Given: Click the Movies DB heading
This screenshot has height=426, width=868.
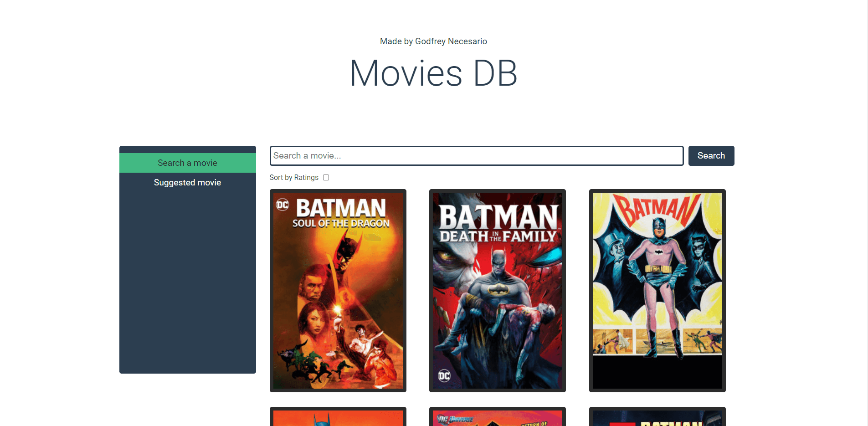Looking at the screenshot, I should click(x=434, y=73).
